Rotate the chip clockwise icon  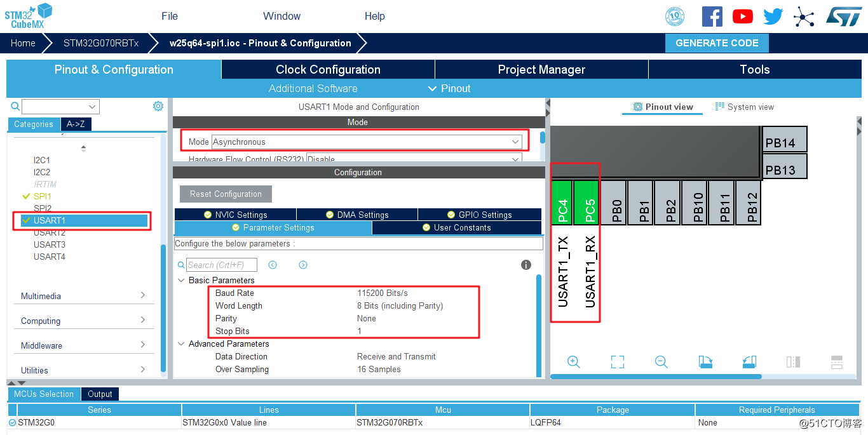pyautogui.click(x=705, y=362)
